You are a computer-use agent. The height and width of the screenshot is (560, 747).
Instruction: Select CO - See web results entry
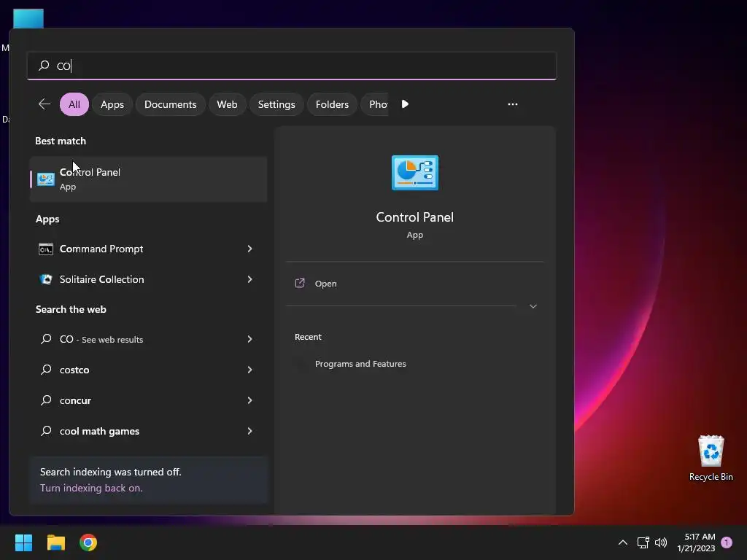click(148, 339)
